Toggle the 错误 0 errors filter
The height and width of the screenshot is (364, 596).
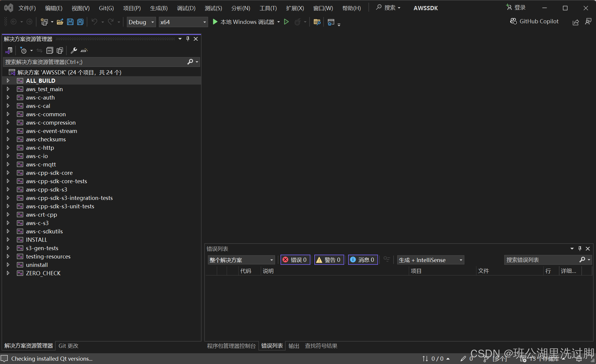tap(295, 260)
